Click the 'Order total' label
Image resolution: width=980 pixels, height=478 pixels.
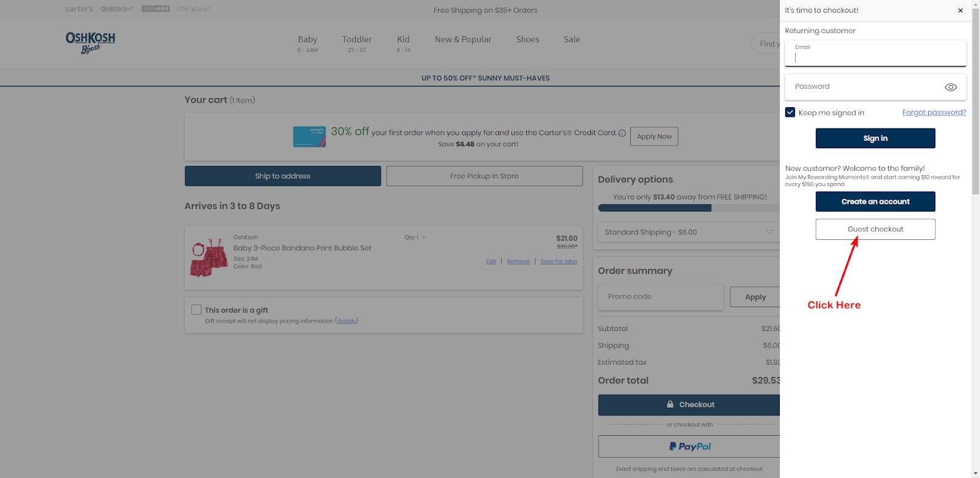(x=623, y=380)
